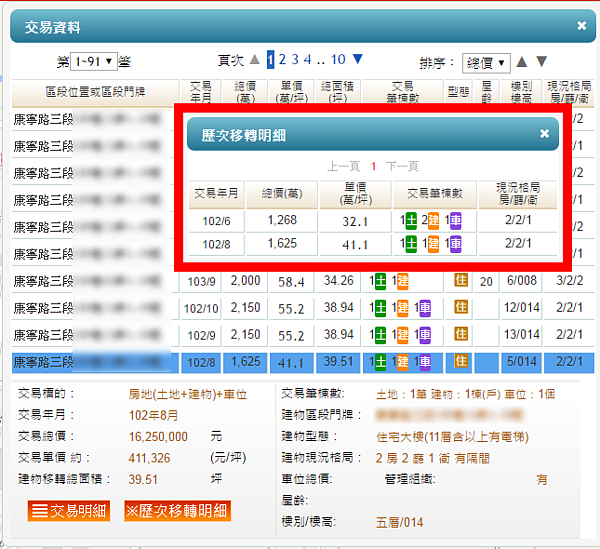Click purple 車 icon in popup 102/6 row
Viewport: 600px width, 549px height.
click(x=456, y=221)
